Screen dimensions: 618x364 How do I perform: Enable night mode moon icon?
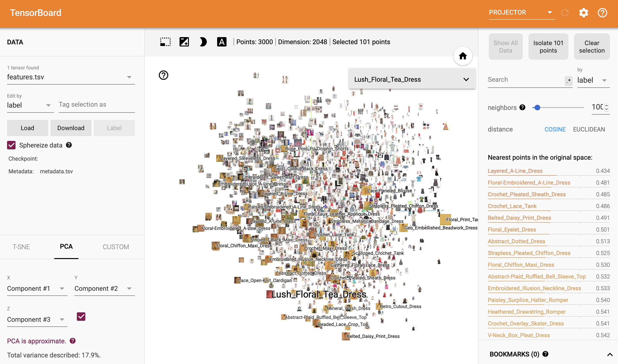click(x=203, y=42)
